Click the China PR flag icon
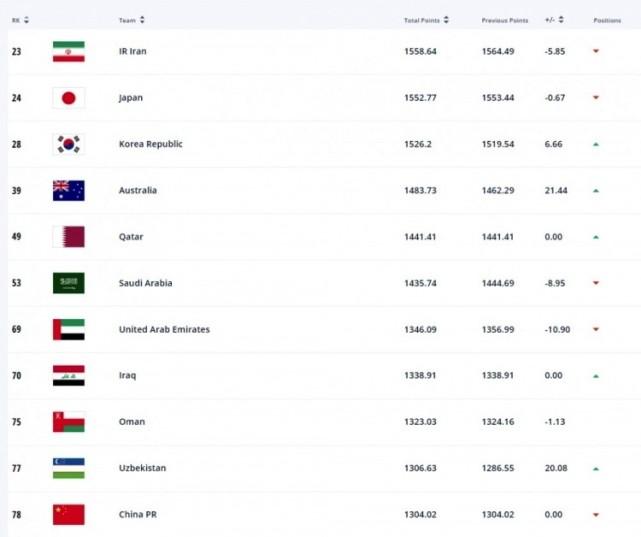 68,514
